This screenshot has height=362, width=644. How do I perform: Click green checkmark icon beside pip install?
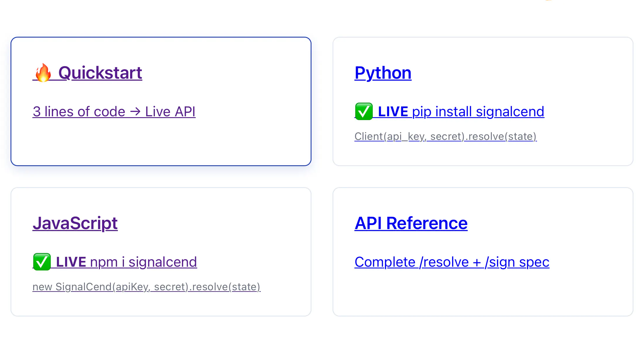point(364,111)
